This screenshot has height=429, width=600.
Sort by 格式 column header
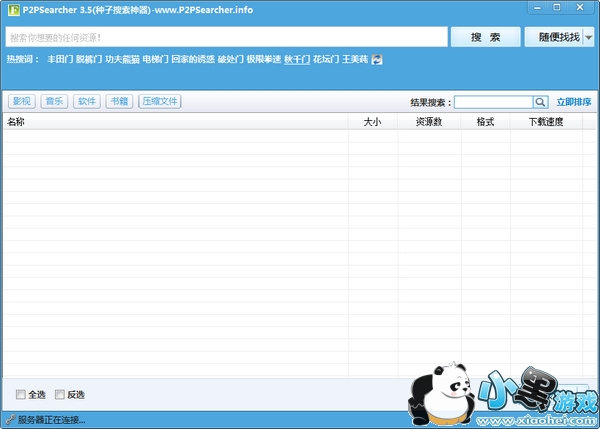point(485,122)
